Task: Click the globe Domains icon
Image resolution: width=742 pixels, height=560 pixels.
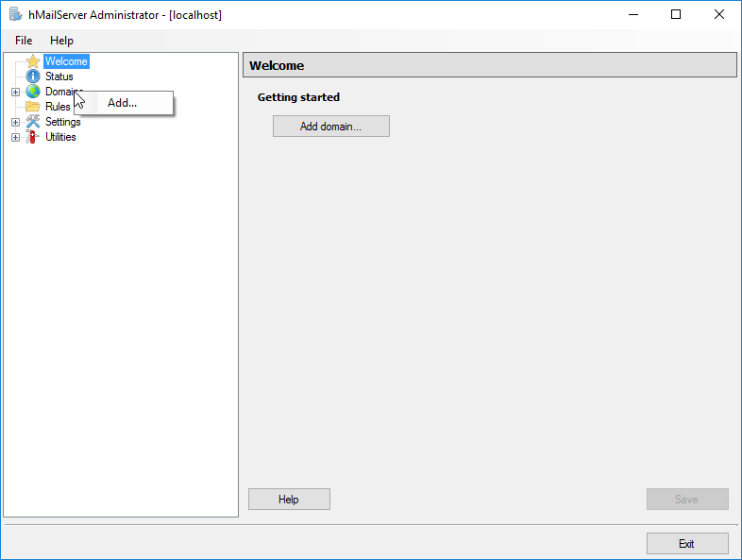Action: [x=33, y=92]
